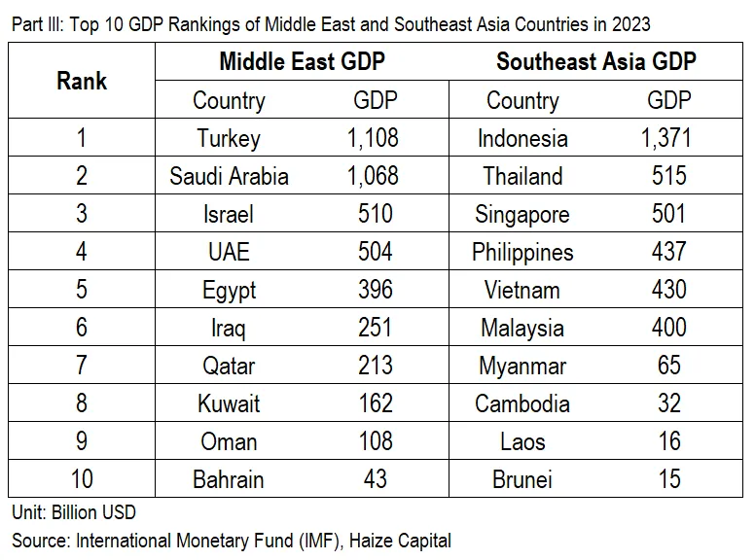Click the Kuwait country cell
The image size is (755, 560).
click(x=229, y=403)
